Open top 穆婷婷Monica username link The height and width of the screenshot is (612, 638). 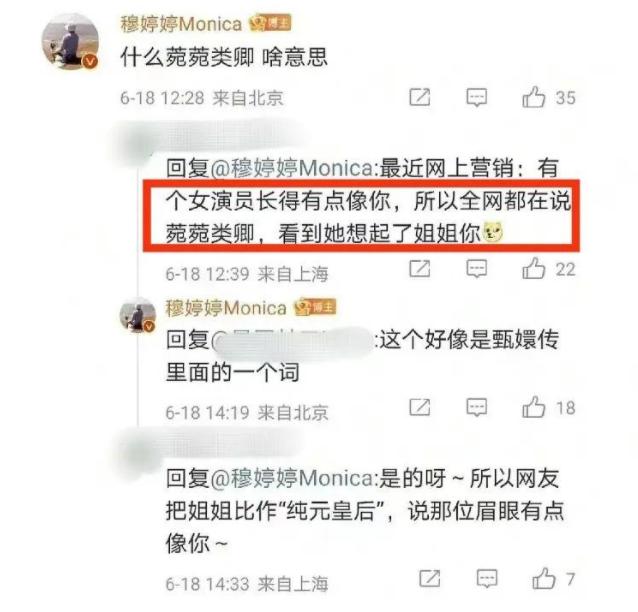181,24
